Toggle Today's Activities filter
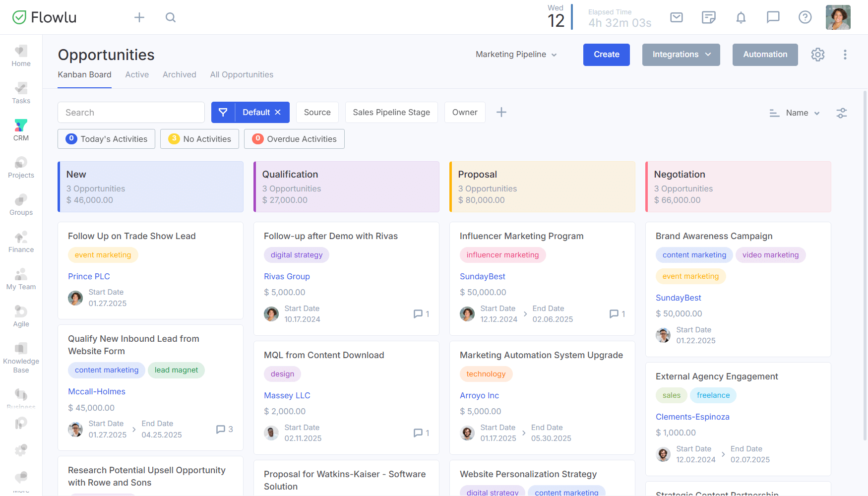This screenshot has width=868, height=496. 106,139
